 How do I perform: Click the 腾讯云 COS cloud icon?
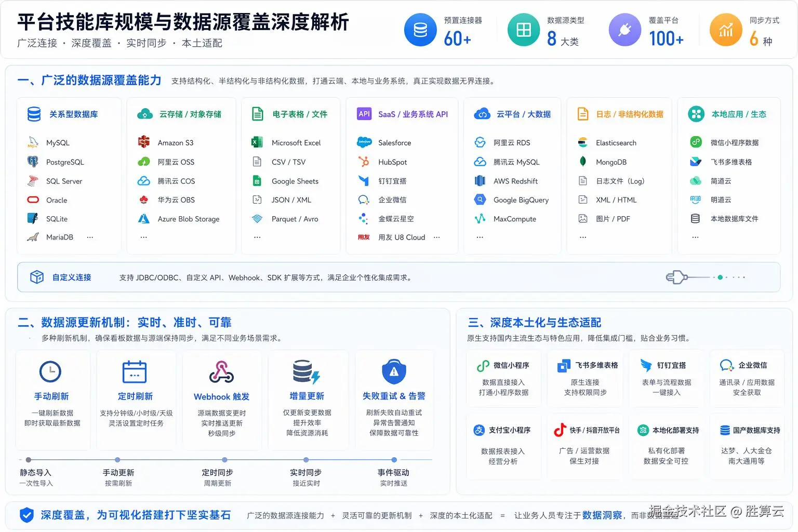tap(144, 181)
